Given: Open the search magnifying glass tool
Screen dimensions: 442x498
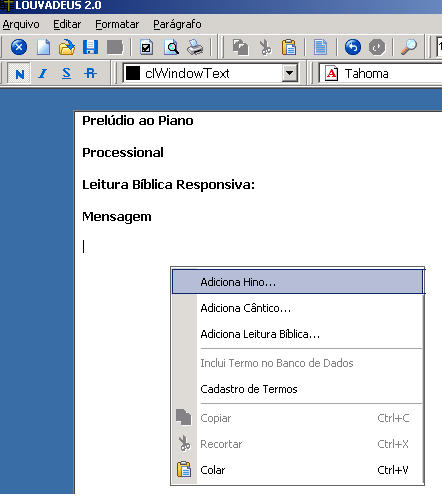Looking at the screenshot, I should pyautogui.click(x=409, y=47).
